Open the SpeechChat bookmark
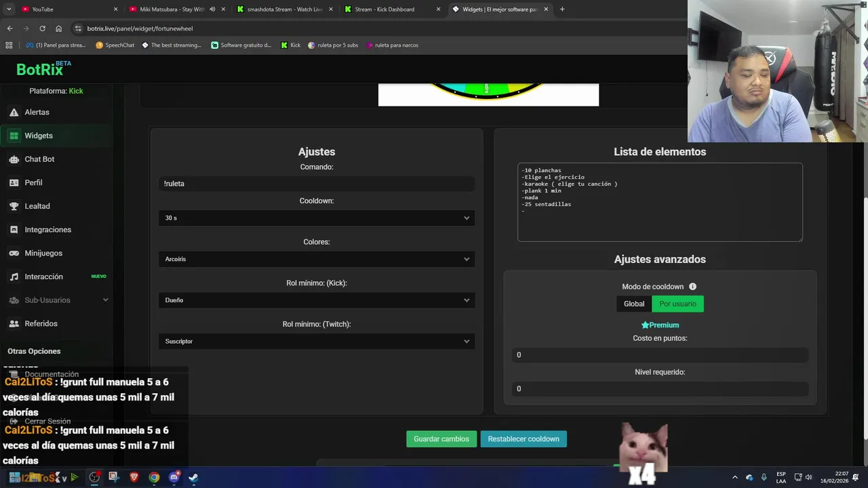Screen dimensions: 868x488 click(x=115, y=45)
